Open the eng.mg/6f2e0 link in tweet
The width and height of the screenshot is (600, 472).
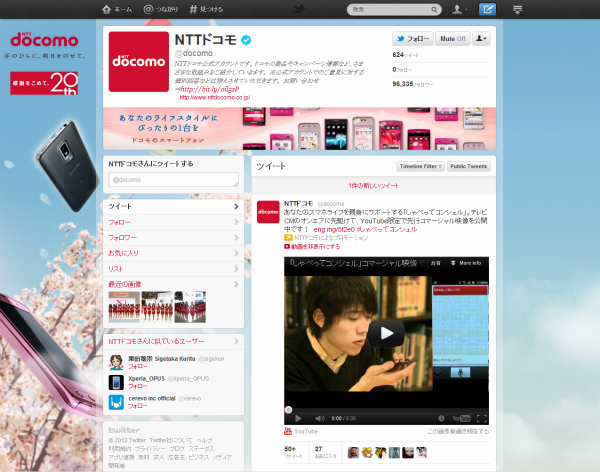pos(334,229)
